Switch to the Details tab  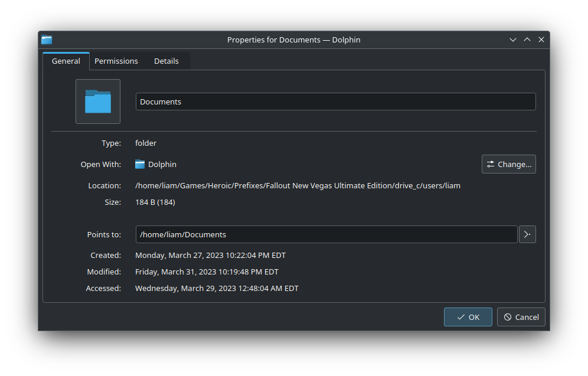(166, 61)
